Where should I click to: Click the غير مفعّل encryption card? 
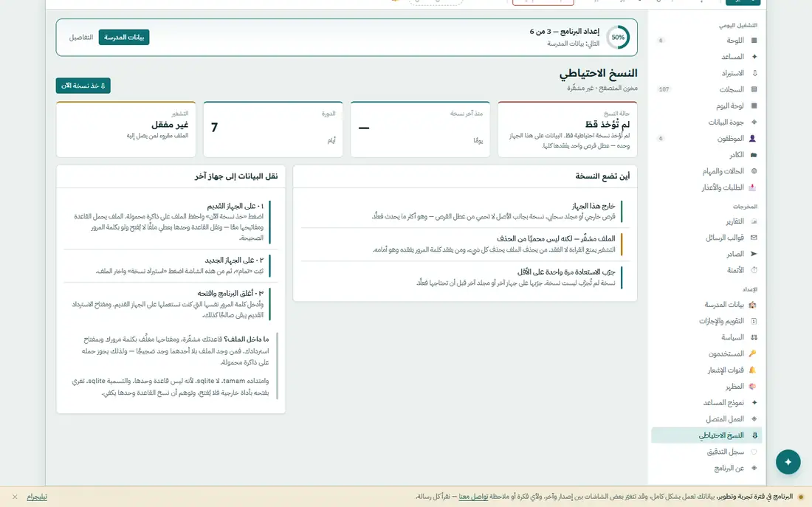[x=125, y=129]
